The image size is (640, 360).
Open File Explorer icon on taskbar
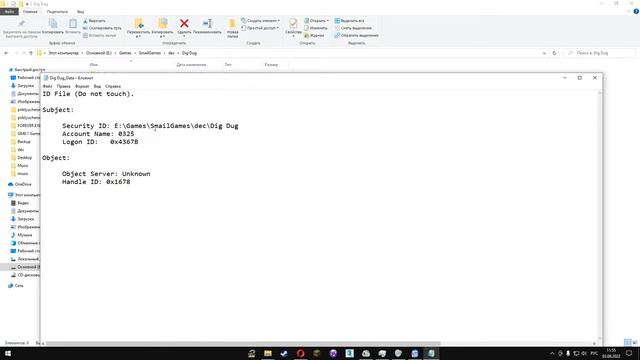[268, 353]
